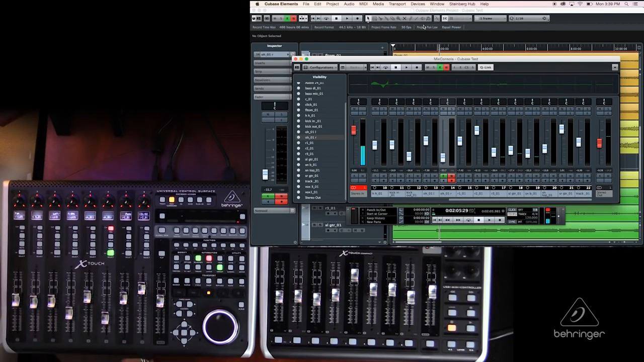Click Stop on the Transport panel
Screen dimensions: 644x362
point(479,220)
